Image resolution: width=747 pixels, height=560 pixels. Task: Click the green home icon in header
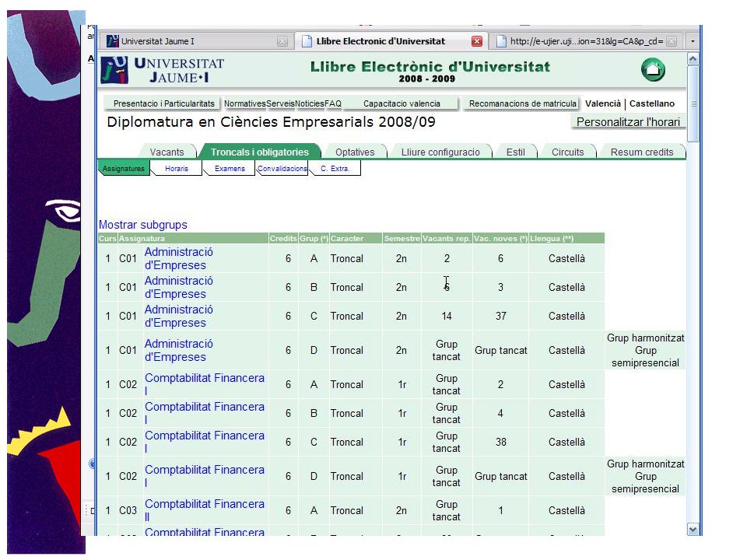pos(653,70)
